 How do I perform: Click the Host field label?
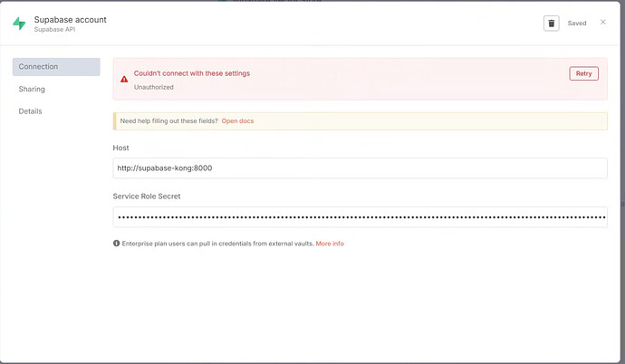point(120,148)
